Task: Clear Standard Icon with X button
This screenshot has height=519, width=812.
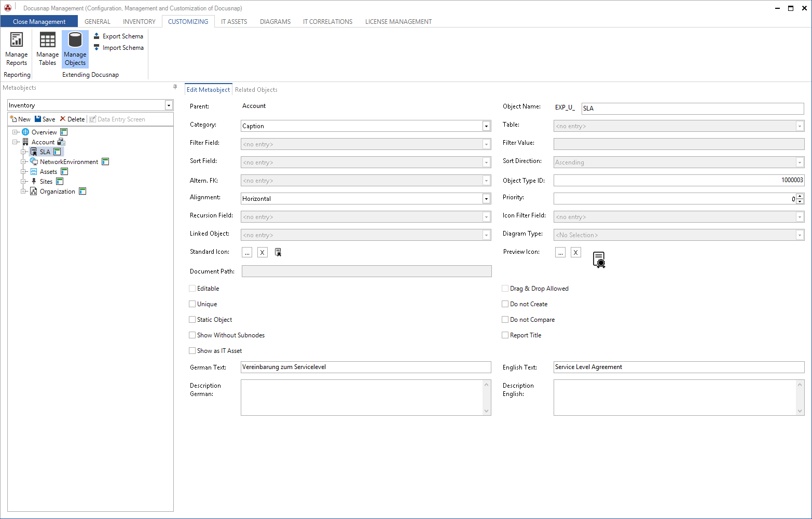Action: point(263,252)
